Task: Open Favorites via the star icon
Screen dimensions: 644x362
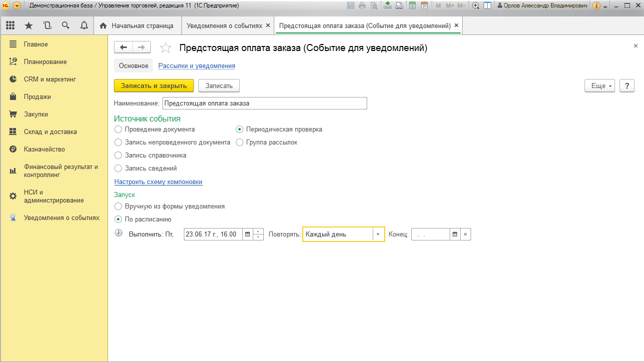Action: (28, 25)
